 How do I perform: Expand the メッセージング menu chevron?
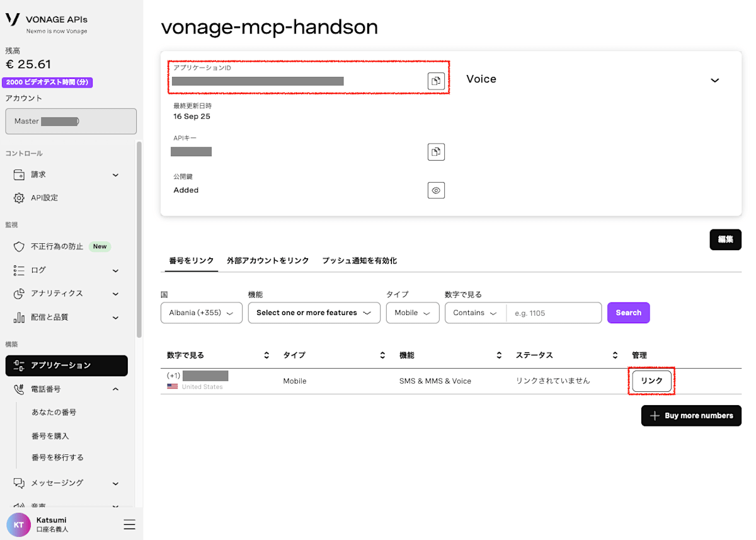(115, 483)
